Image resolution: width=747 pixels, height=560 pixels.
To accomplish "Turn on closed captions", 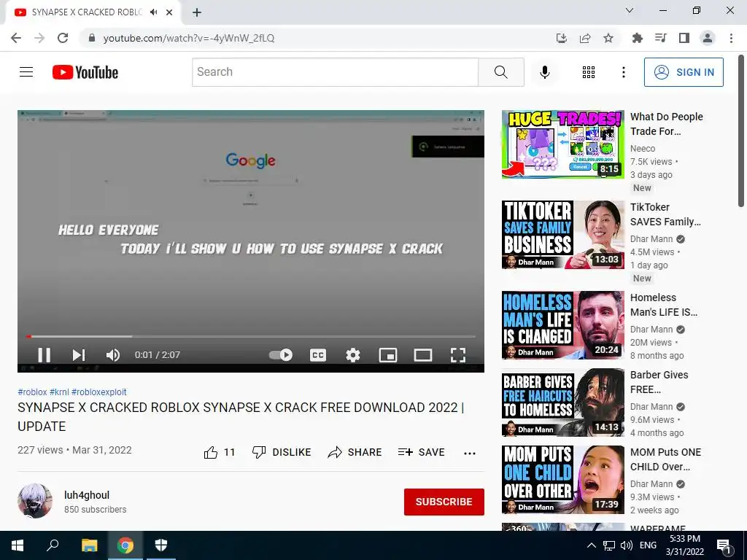I will click(x=318, y=355).
